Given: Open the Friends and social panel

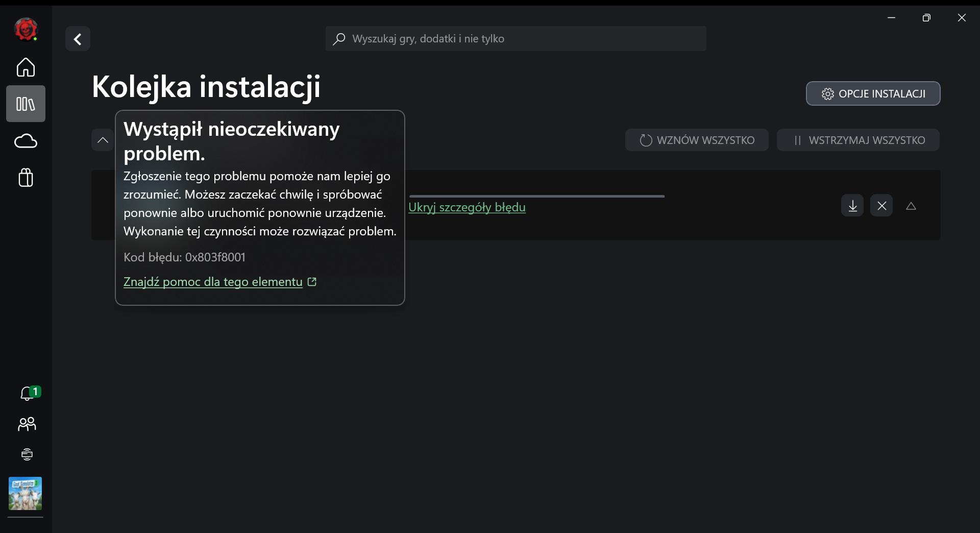Looking at the screenshot, I should 27,424.
